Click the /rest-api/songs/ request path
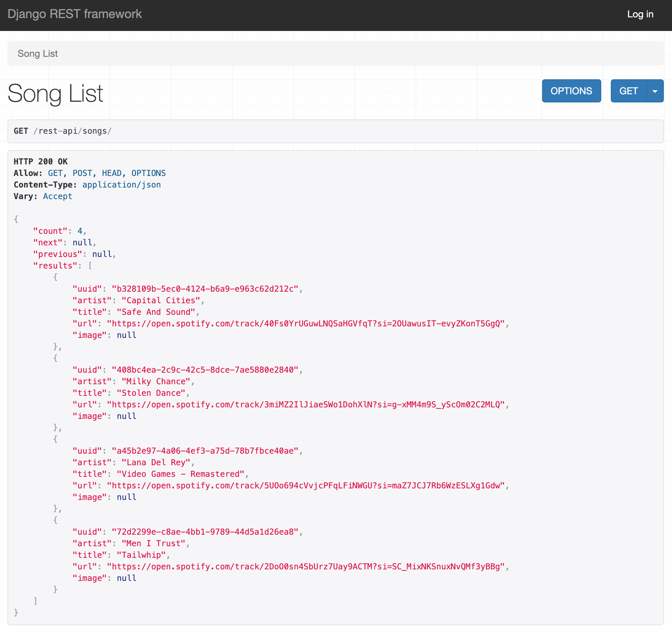672x633 pixels. click(x=72, y=131)
